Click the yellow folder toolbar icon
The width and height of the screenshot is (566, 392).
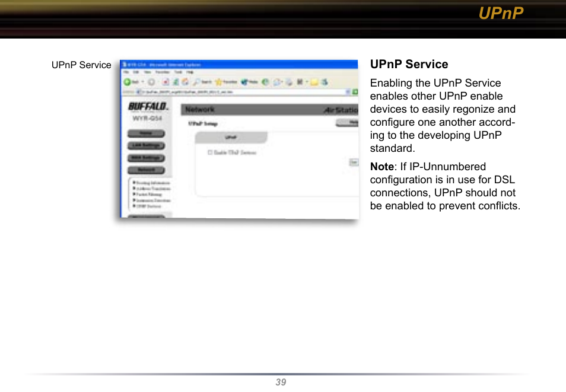coord(314,82)
